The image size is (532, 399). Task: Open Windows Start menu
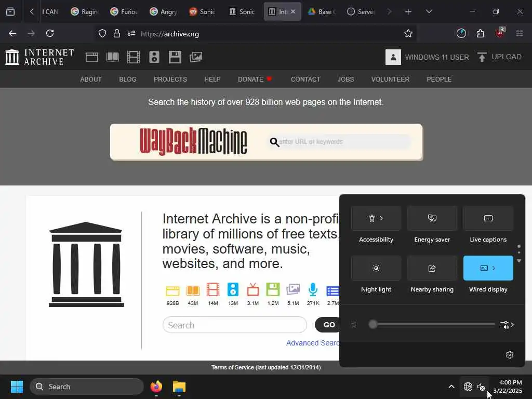pos(17,387)
